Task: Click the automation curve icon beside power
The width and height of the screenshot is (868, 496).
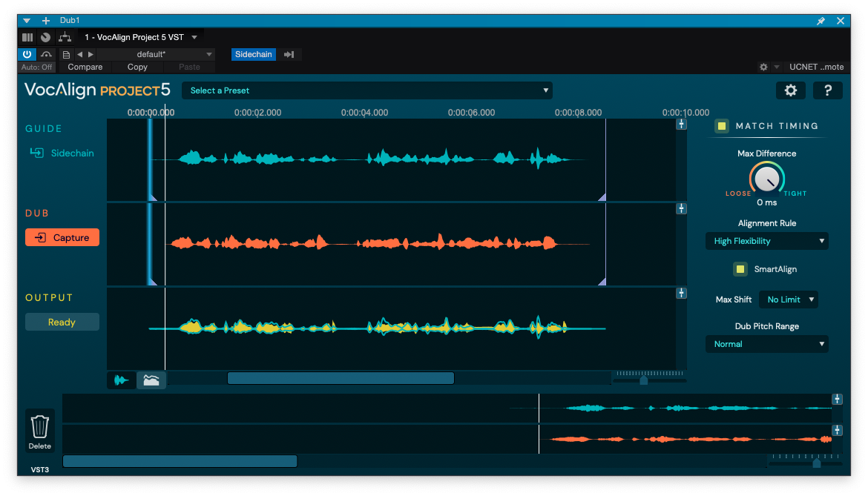Action: tap(46, 54)
